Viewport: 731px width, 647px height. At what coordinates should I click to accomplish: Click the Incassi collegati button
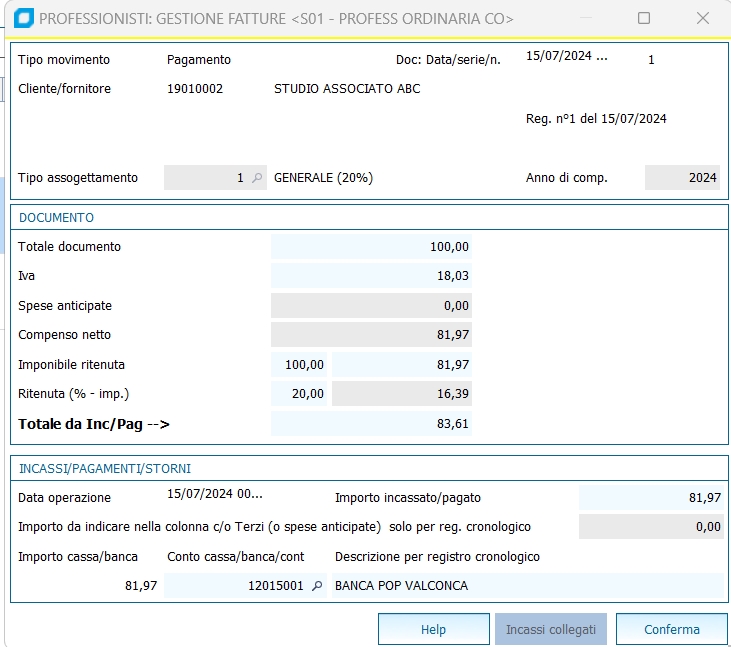click(550, 629)
